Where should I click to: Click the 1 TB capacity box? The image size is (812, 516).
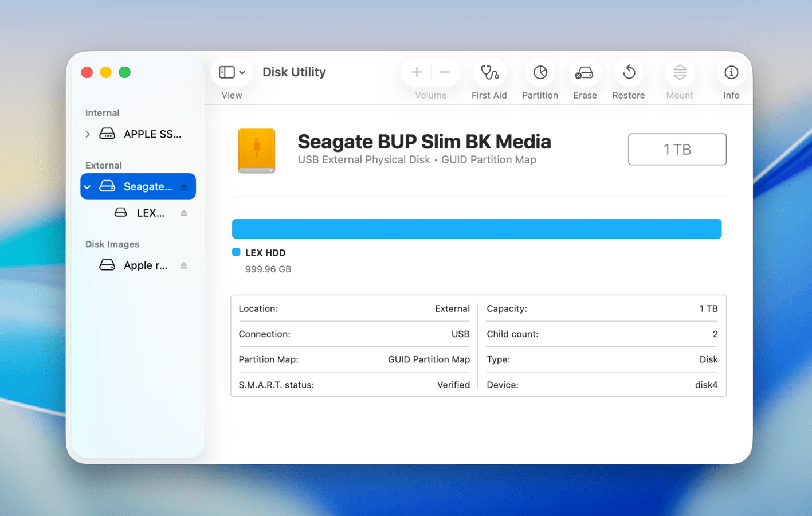point(677,149)
